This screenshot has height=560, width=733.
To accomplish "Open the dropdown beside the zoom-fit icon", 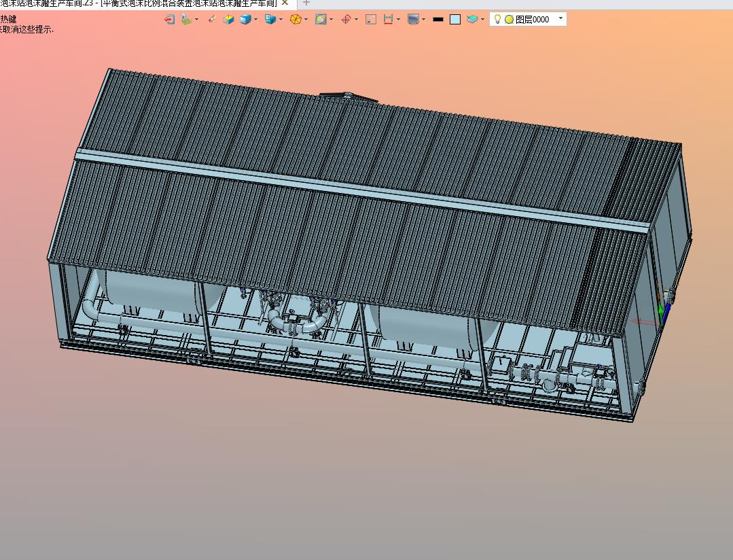I will point(331,19).
